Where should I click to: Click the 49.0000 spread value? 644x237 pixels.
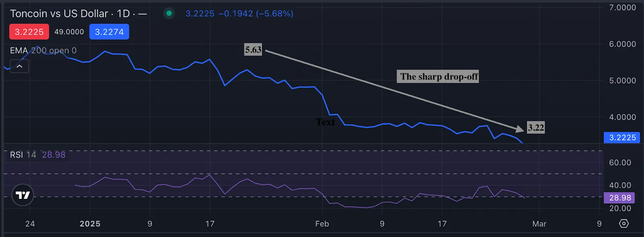click(x=69, y=31)
